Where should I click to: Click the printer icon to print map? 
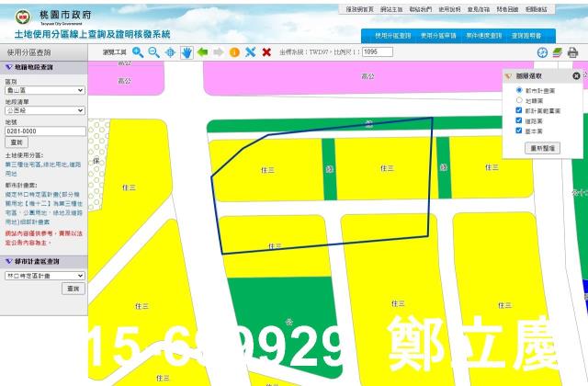click(573, 52)
